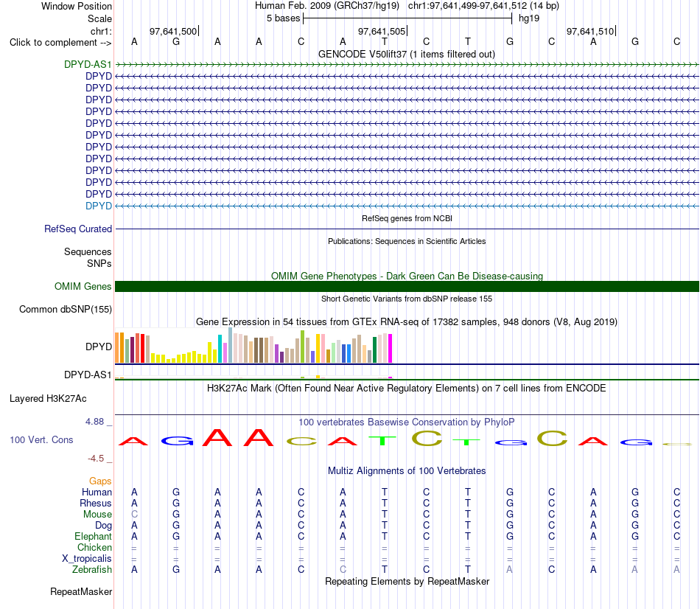This screenshot has height=609, width=700.
Task: Open OMIM Gene Phenotypes track title
Action: (x=407, y=276)
